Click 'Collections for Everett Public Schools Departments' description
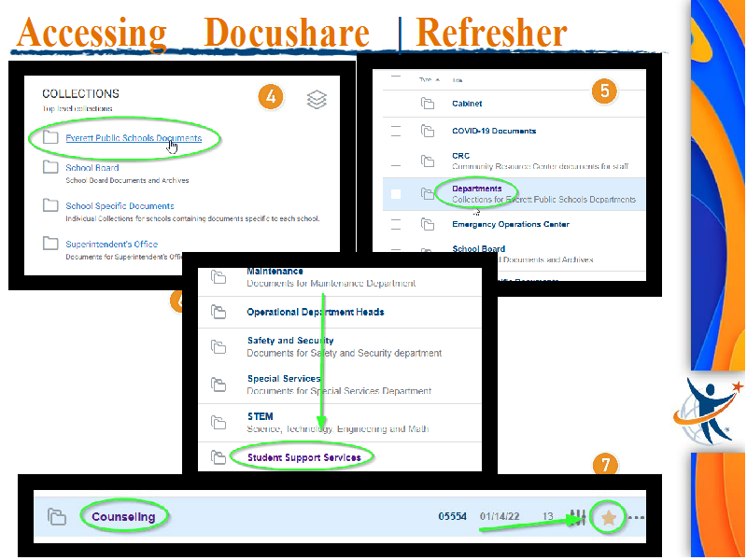747x560 pixels. [x=543, y=200]
